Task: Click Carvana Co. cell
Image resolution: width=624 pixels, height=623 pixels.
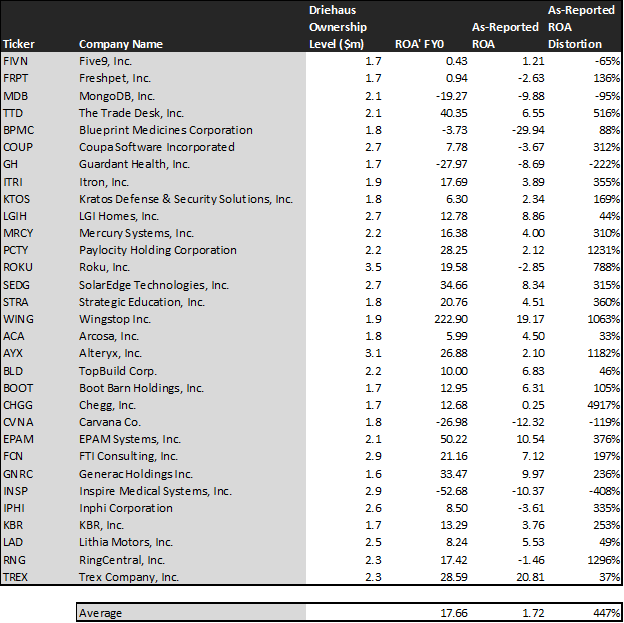Action: pyautogui.click(x=110, y=422)
